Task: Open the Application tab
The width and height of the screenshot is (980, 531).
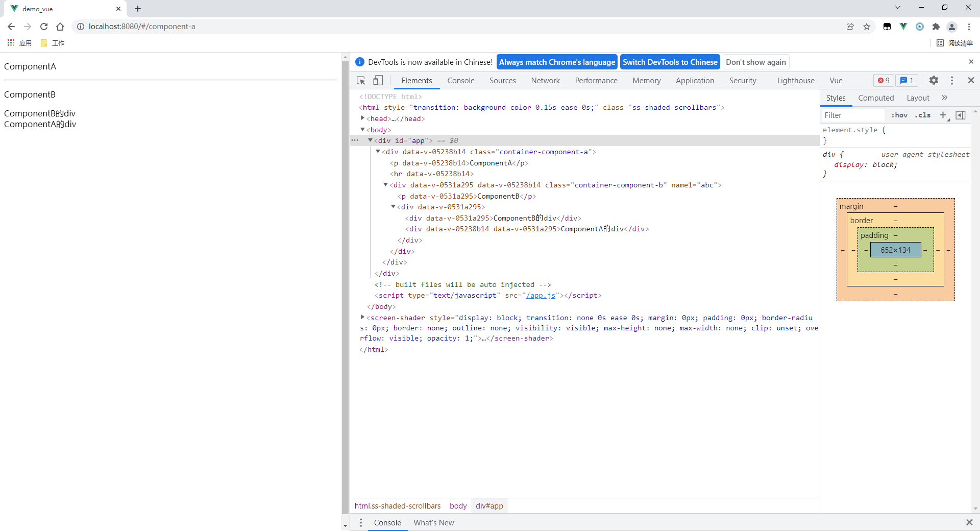Action: click(x=695, y=81)
